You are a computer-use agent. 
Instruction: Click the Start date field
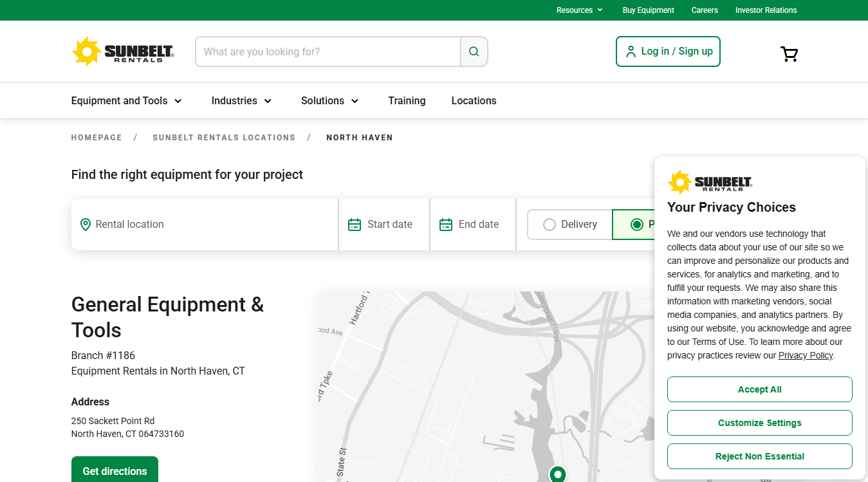tap(384, 225)
